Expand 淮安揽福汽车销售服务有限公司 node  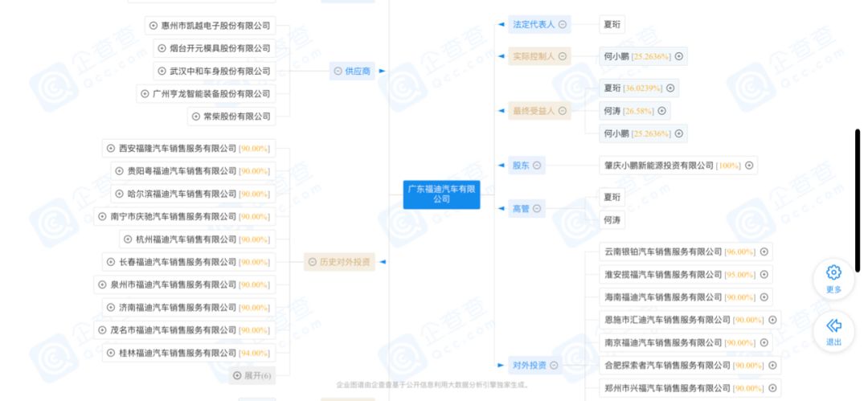click(764, 274)
